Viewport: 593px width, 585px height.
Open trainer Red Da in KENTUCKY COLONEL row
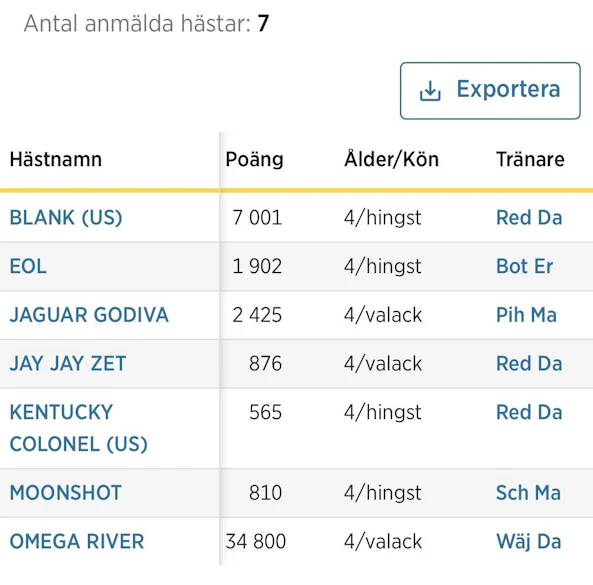click(x=529, y=412)
